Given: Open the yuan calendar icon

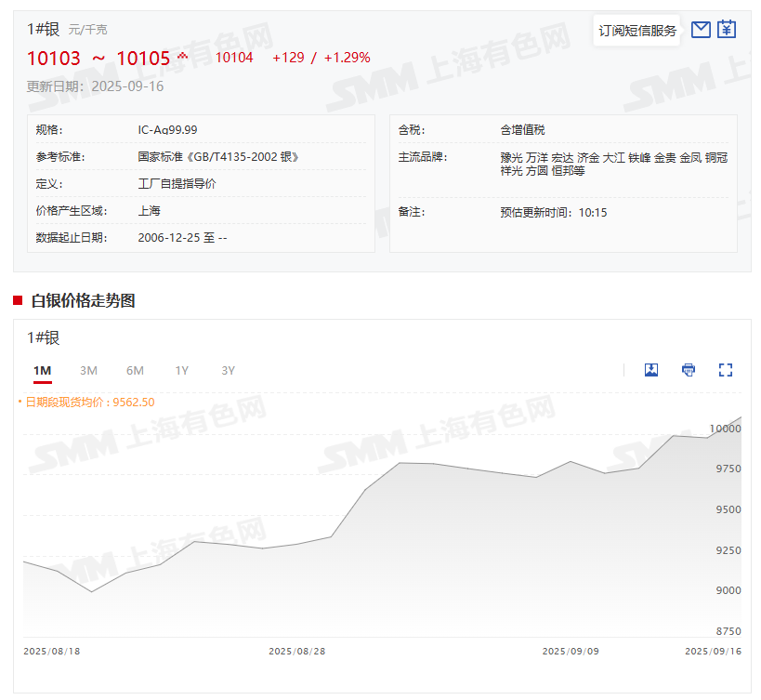Looking at the screenshot, I should [x=727, y=30].
